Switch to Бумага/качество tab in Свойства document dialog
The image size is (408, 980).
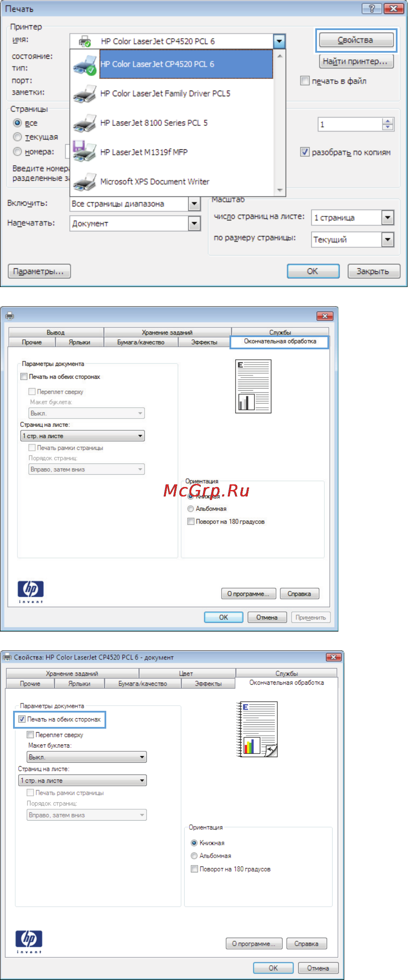tap(143, 684)
